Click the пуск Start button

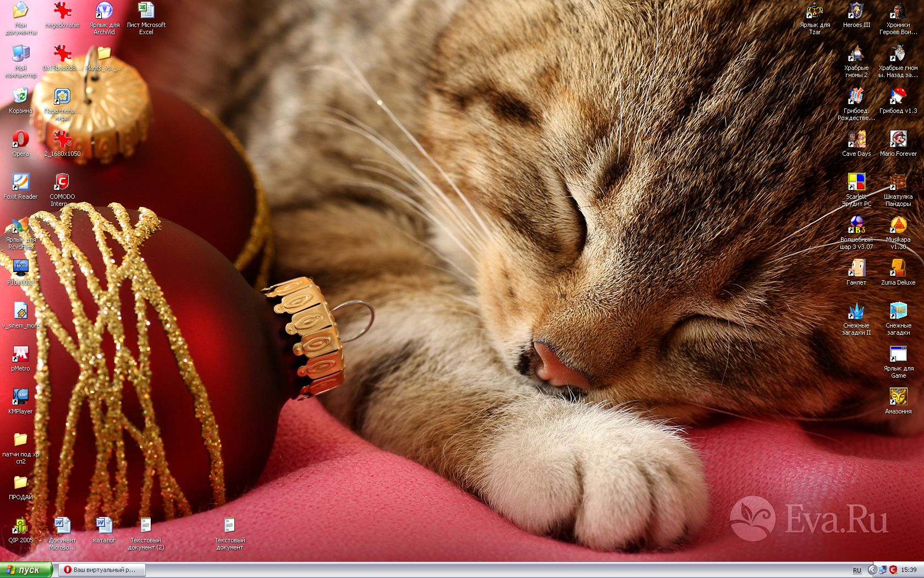pos(26,570)
